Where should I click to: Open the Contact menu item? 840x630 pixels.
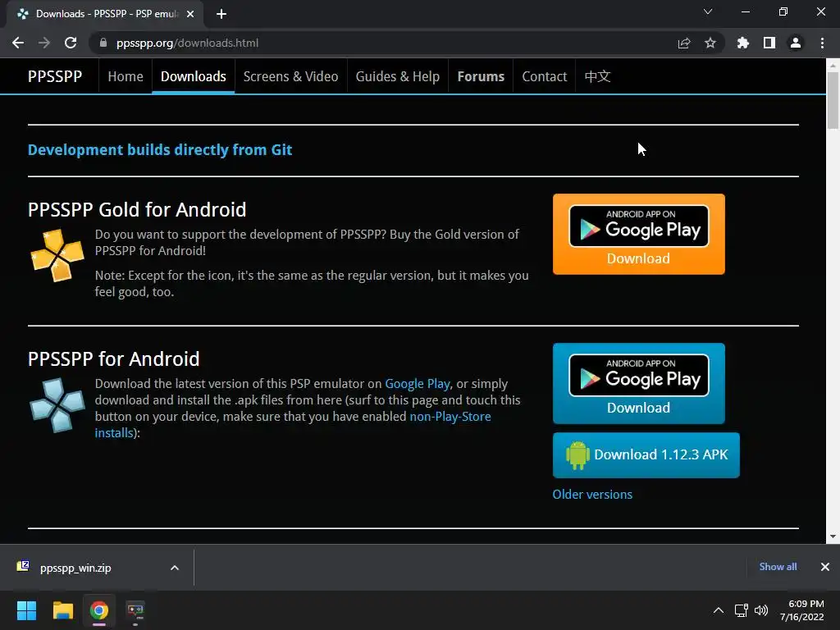[x=545, y=76]
